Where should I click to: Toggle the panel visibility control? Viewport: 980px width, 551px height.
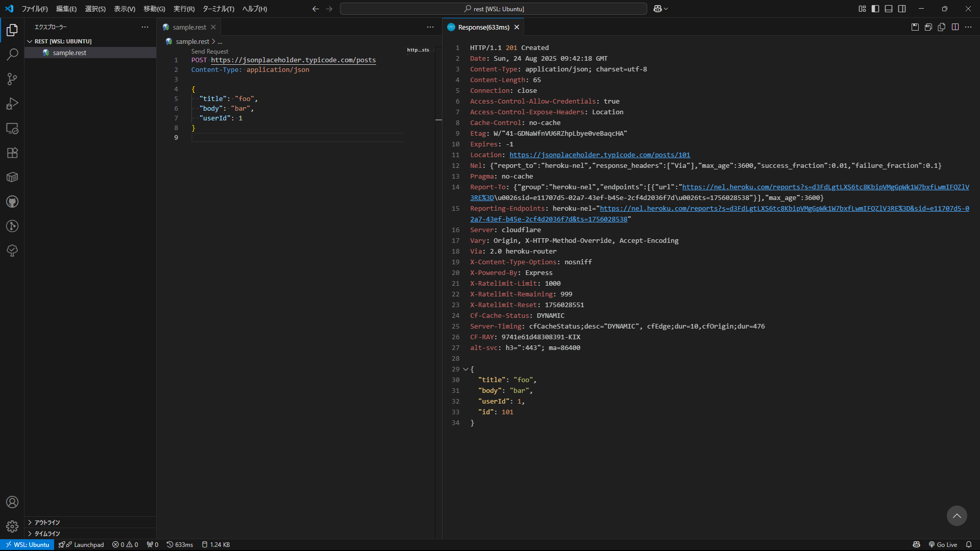(x=889, y=9)
